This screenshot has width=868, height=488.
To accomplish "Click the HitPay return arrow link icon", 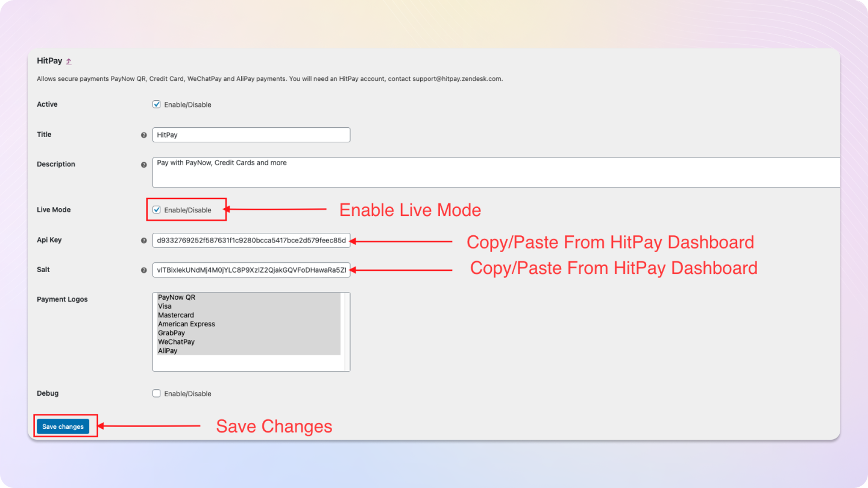I will tap(69, 62).
